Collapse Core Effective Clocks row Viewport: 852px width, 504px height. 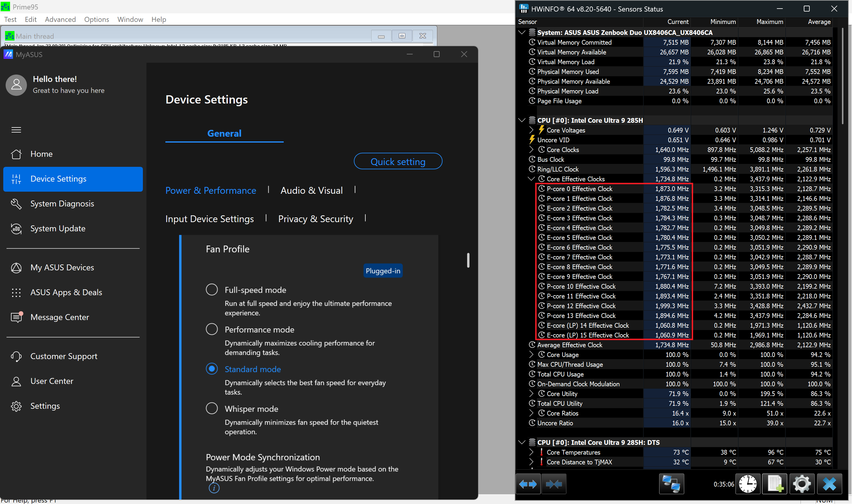coord(531,179)
